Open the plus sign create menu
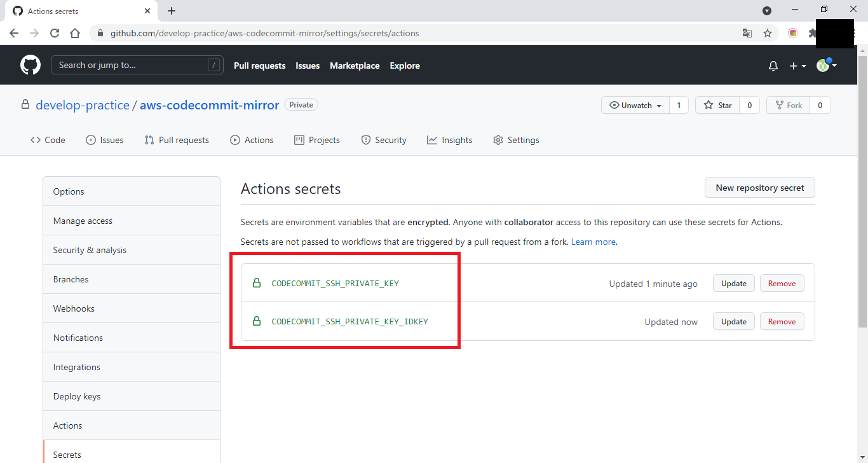 coord(792,65)
